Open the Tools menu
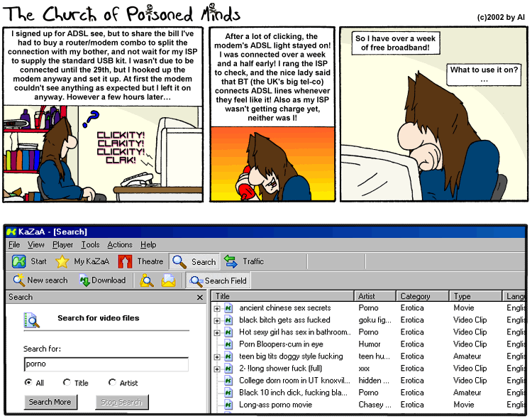Screen dimensions: 532x419 (90, 245)
